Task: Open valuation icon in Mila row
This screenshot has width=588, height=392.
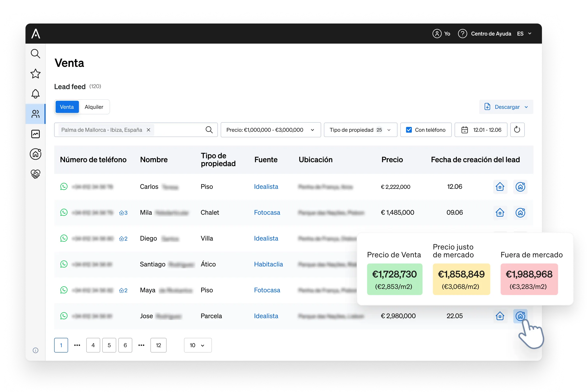Action: click(520, 212)
